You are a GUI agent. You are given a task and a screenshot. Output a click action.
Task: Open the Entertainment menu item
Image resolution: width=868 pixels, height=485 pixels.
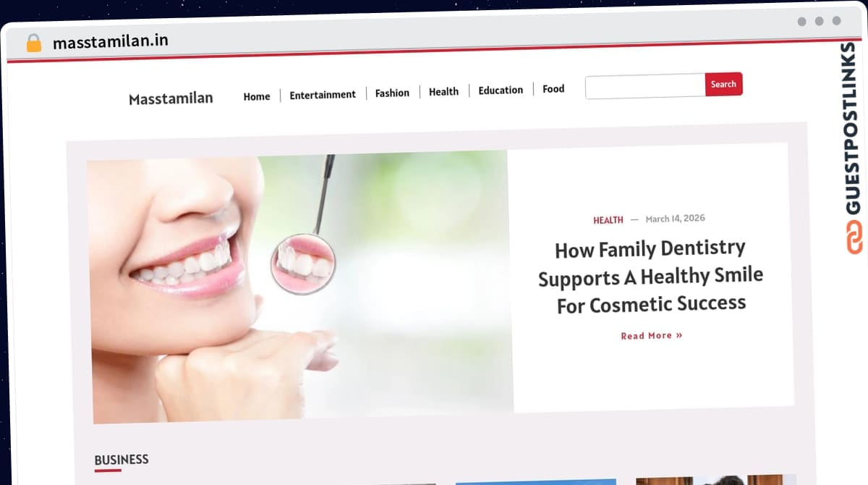[x=323, y=94]
